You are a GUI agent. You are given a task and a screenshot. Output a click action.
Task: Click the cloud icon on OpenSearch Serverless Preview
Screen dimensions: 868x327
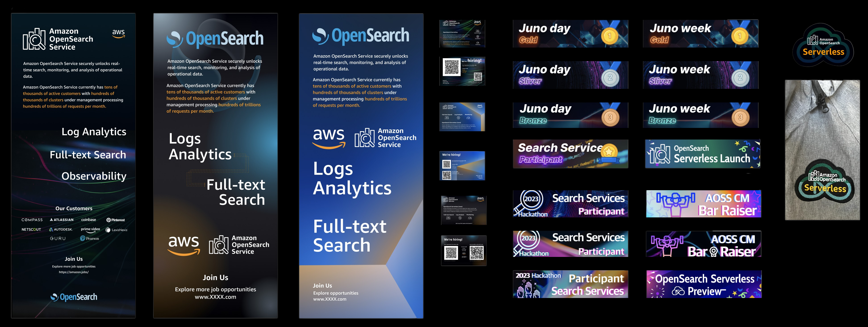tap(678, 291)
